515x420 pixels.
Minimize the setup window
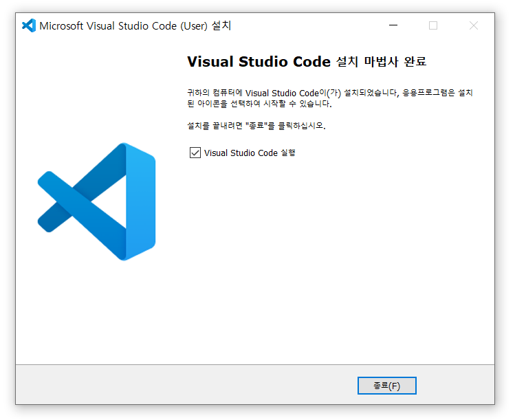393,25
